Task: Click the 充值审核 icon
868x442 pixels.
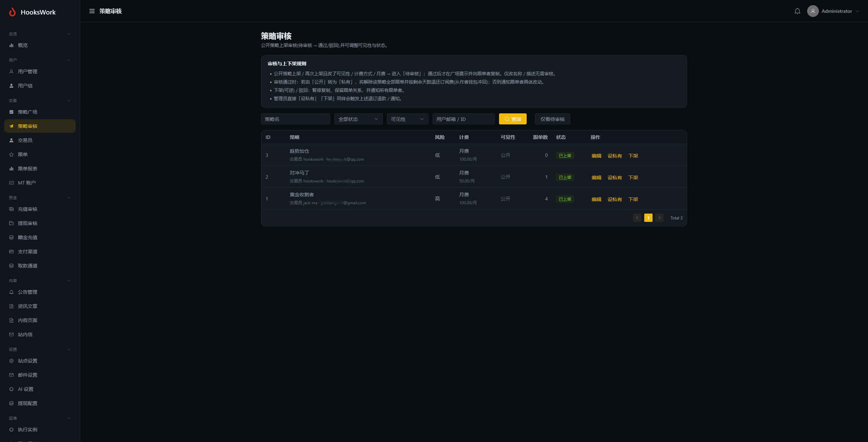Action: click(11, 209)
